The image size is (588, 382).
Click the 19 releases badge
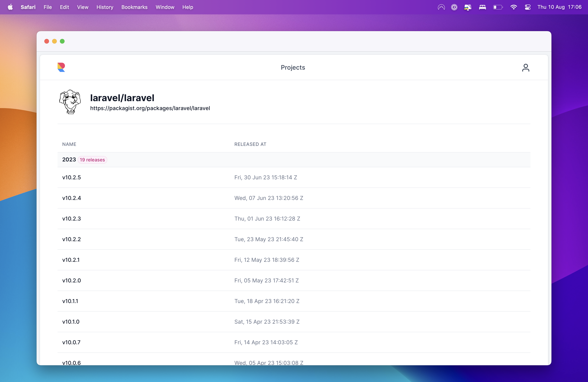coord(92,160)
